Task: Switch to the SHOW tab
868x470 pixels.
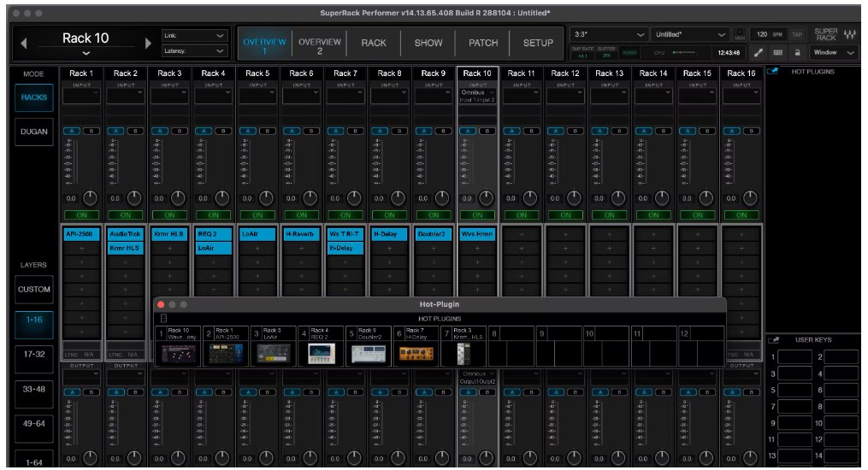Action: [x=428, y=43]
